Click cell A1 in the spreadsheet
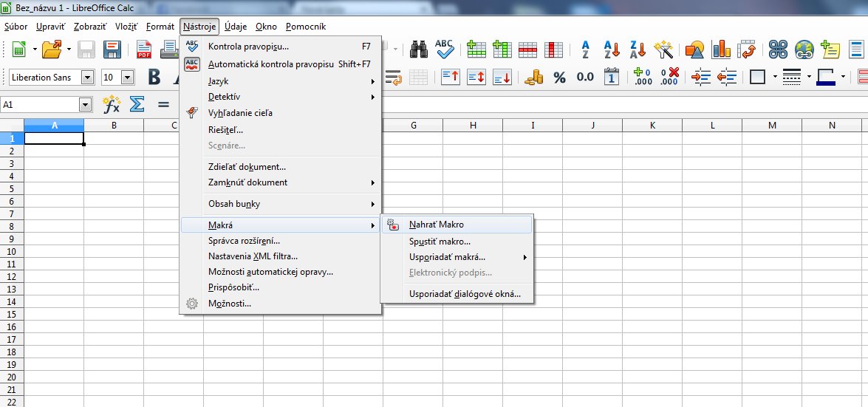The image size is (868, 407). (x=54, y=138)
